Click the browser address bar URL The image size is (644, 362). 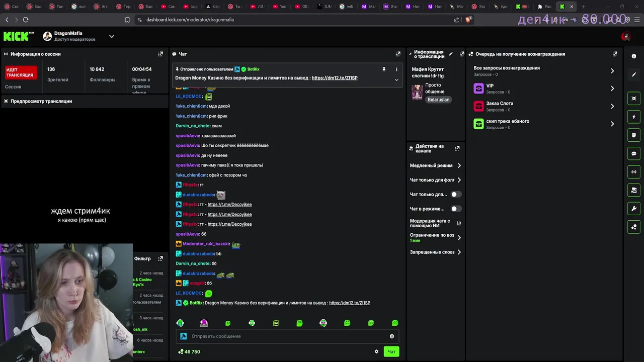click(190, 20)
